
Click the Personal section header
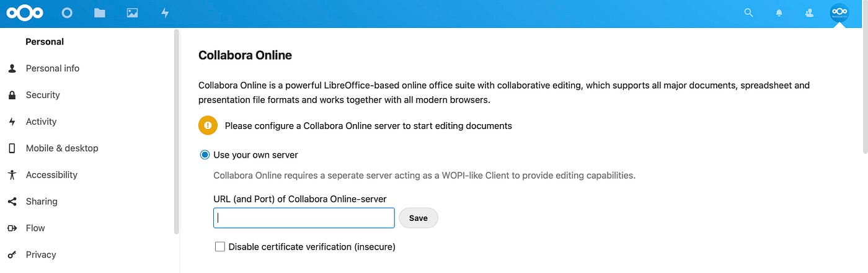45,42
